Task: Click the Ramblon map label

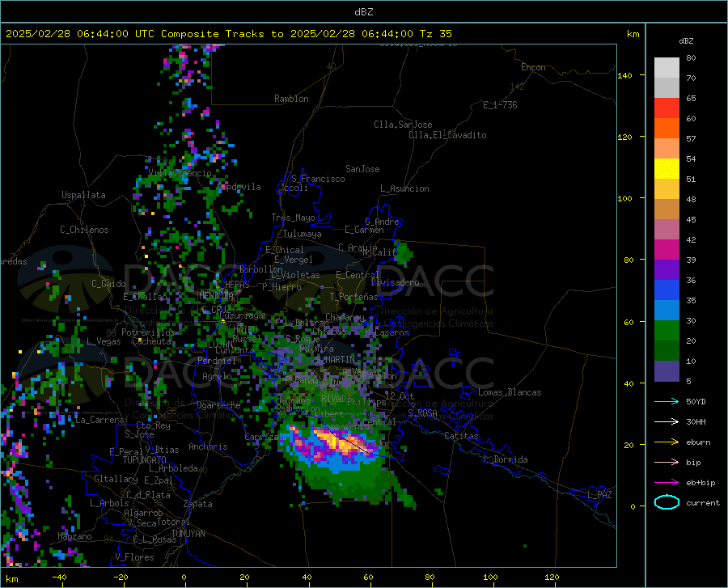Action: point(291,99)
